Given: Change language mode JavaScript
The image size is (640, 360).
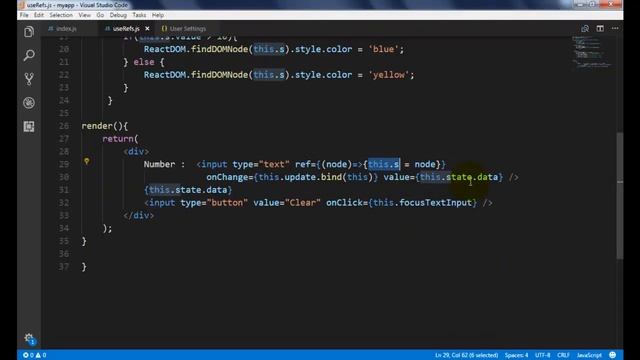Looking at the screenshot, I should coord(589,355).
